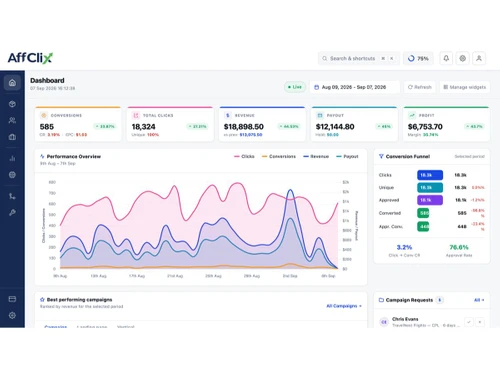Click the notifications bell icon

446,58
